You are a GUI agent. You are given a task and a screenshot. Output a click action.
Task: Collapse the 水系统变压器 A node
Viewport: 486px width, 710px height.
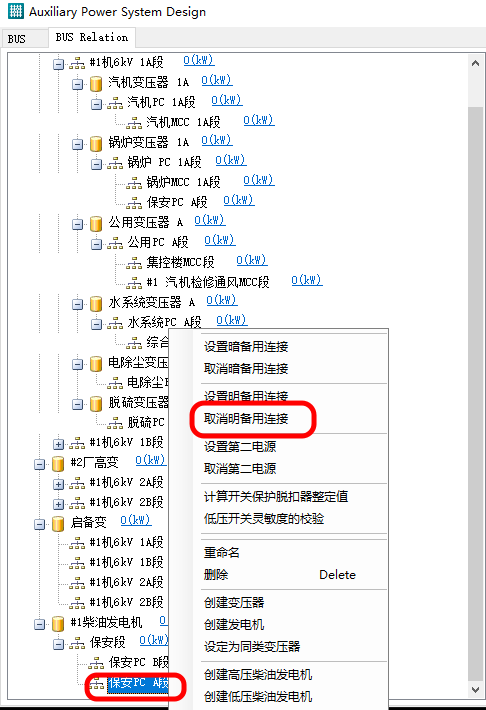77,304
